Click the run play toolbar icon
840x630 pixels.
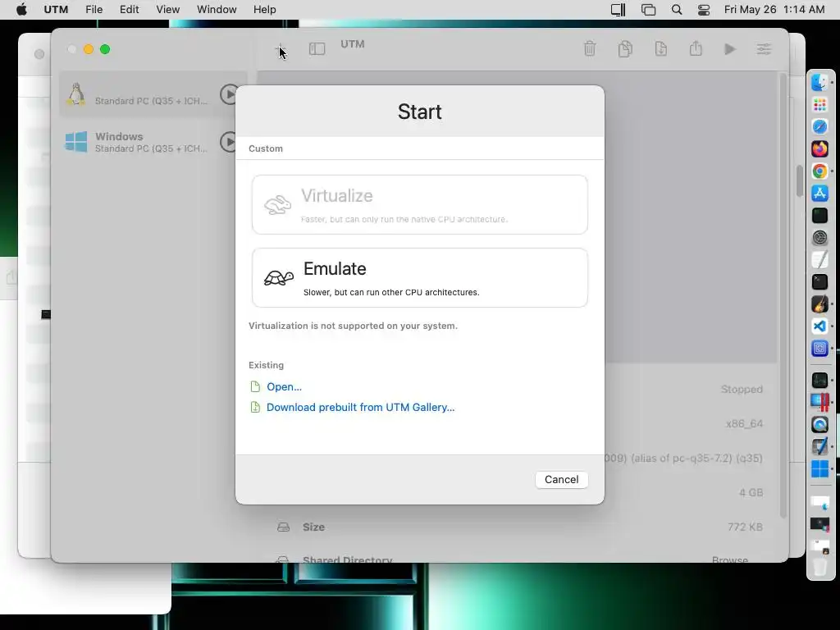click(x=729, y=49)
